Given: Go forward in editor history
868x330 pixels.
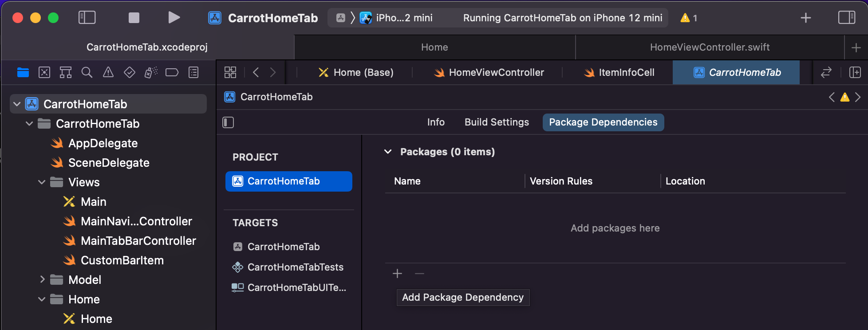Looking at the screenshot, I should click(x=273, y=72).
